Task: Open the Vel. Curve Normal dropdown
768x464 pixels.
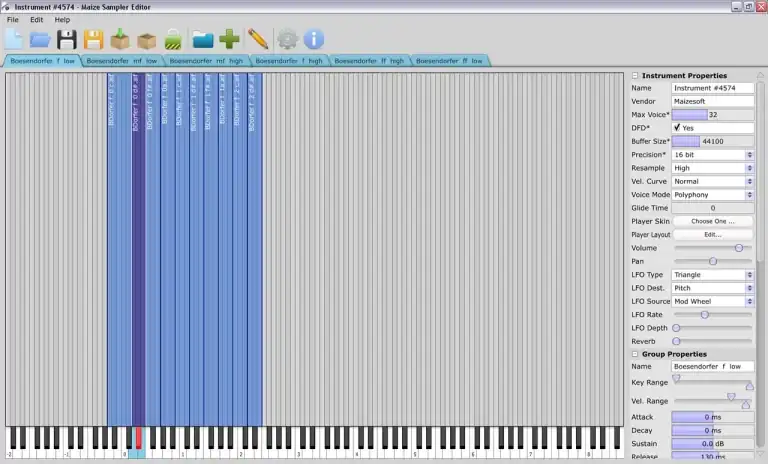Action: (713, 181)
